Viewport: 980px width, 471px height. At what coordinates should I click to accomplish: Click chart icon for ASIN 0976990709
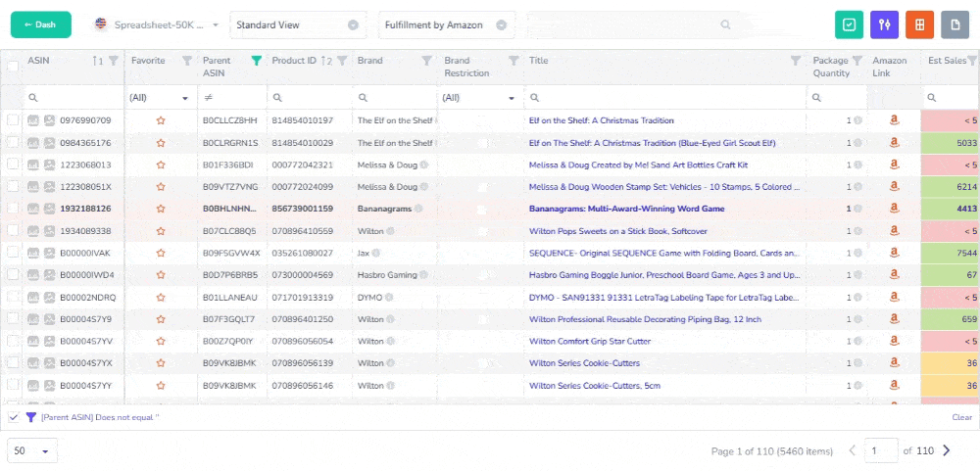pyautogui.click(x=33, y=120)
